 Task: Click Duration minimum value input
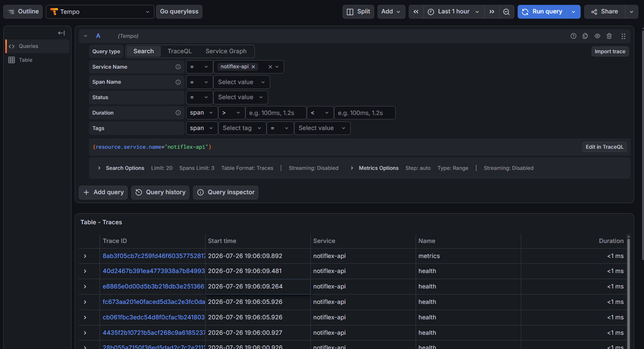tap(276, 113)
